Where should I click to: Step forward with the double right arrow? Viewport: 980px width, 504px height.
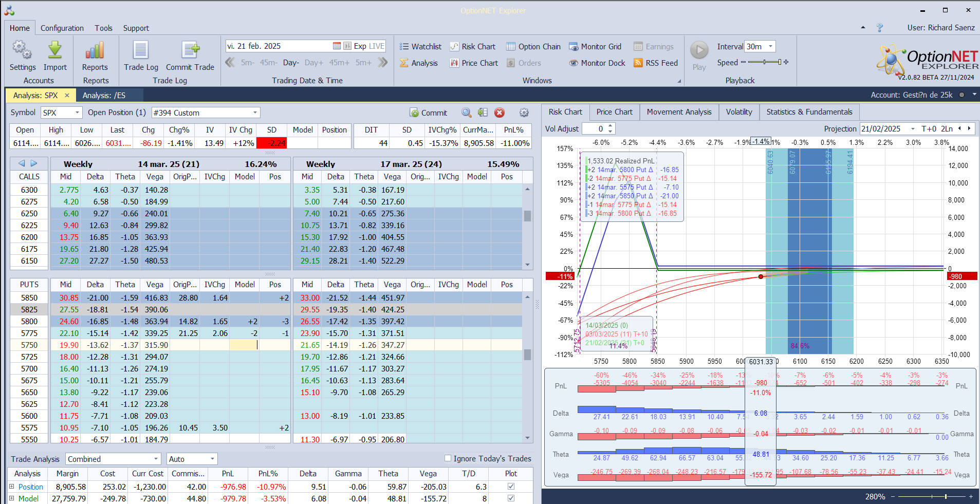[383, 63]
